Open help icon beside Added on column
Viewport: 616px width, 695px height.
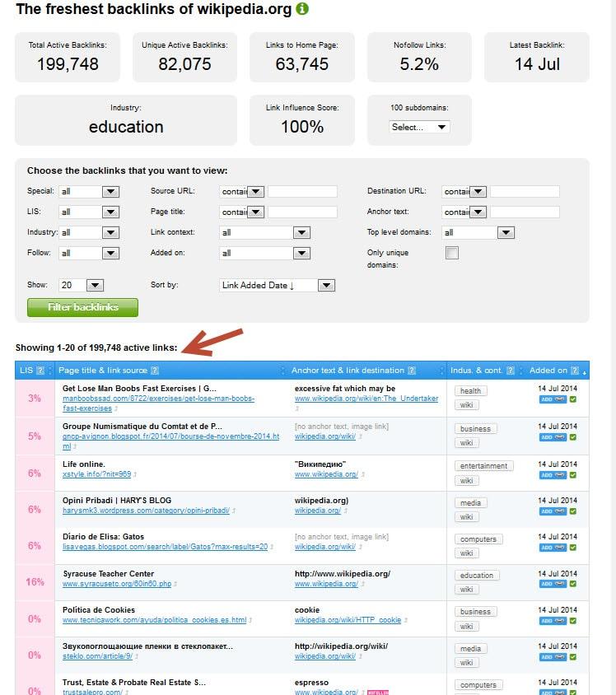pos(575,370)
